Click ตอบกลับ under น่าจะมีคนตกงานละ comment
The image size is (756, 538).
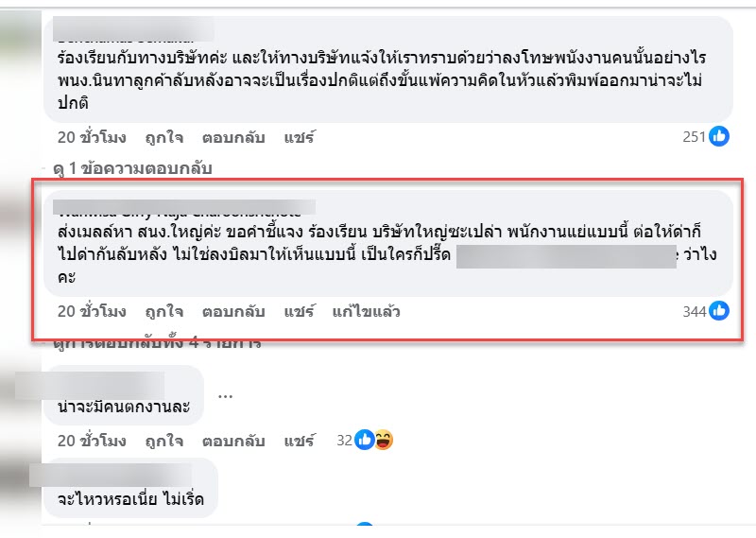point(233,441)
